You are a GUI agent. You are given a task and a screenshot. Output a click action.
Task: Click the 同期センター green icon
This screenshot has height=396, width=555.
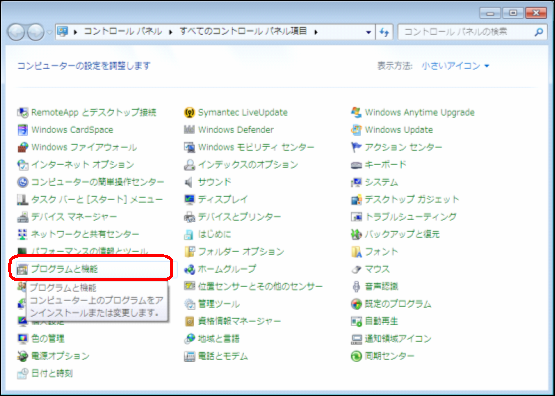tap(356, 356)
